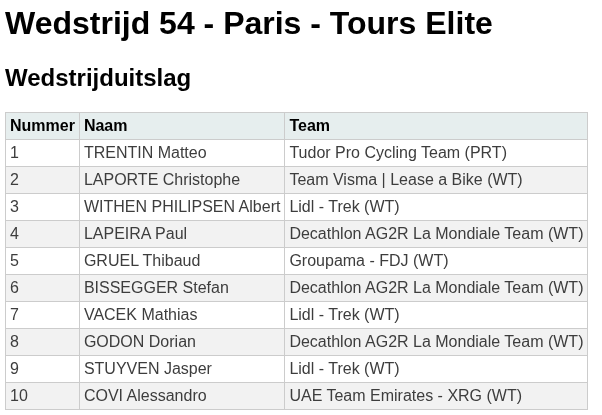Click rider STUYVEN Jasper
Viewport: 602px width, 415px height.
(x=148, y=368)
